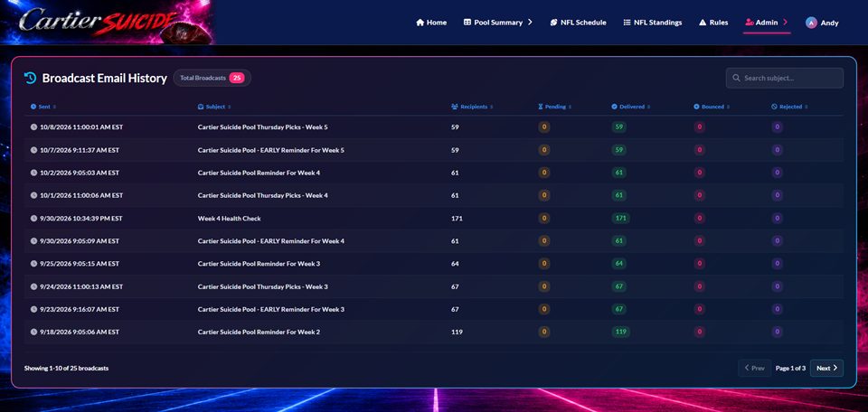Select the 'Week 4 Health Check' subject

[229, 219]
